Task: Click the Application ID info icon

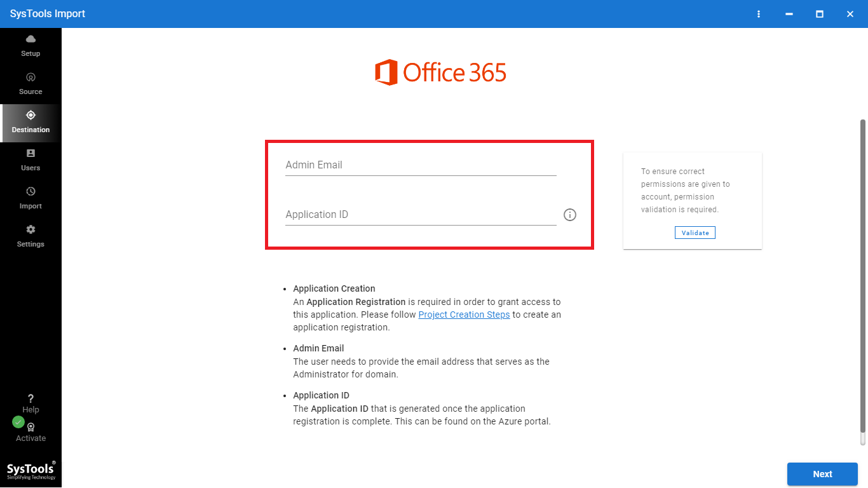Action: click(x=570, y=215)
